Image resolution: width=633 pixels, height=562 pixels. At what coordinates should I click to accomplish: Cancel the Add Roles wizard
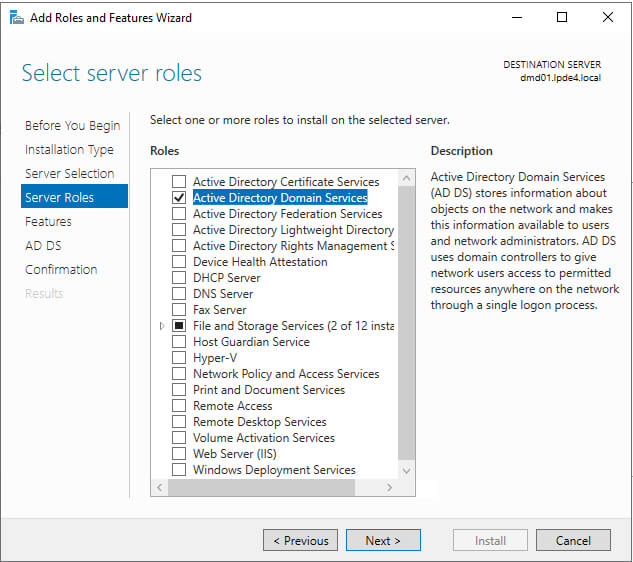[573, 541]
